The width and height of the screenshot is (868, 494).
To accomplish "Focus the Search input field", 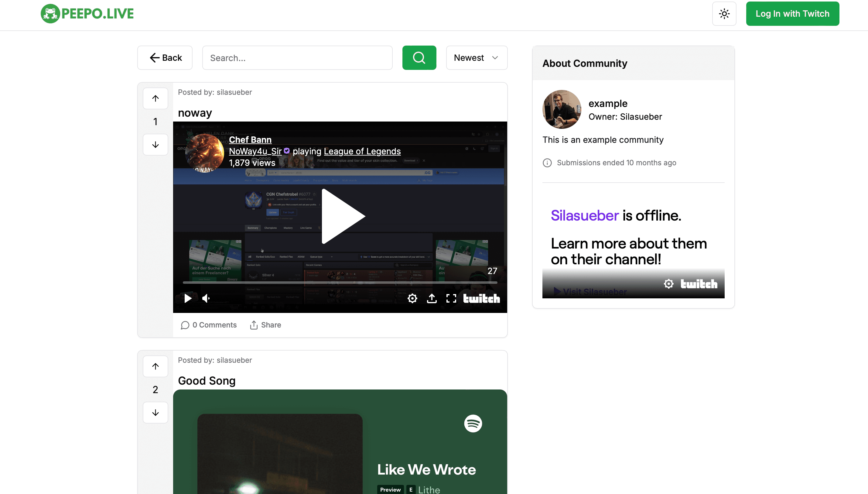I will coord(297,58).
